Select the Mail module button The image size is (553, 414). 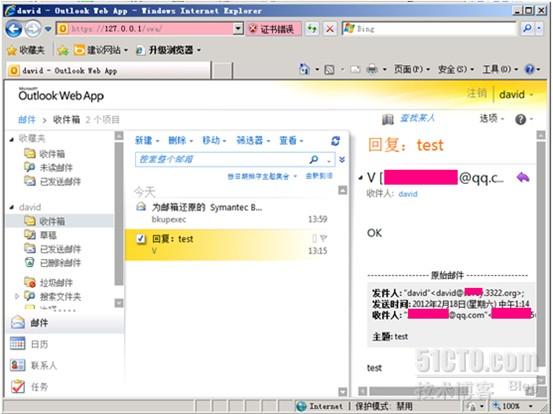[65, 322]
